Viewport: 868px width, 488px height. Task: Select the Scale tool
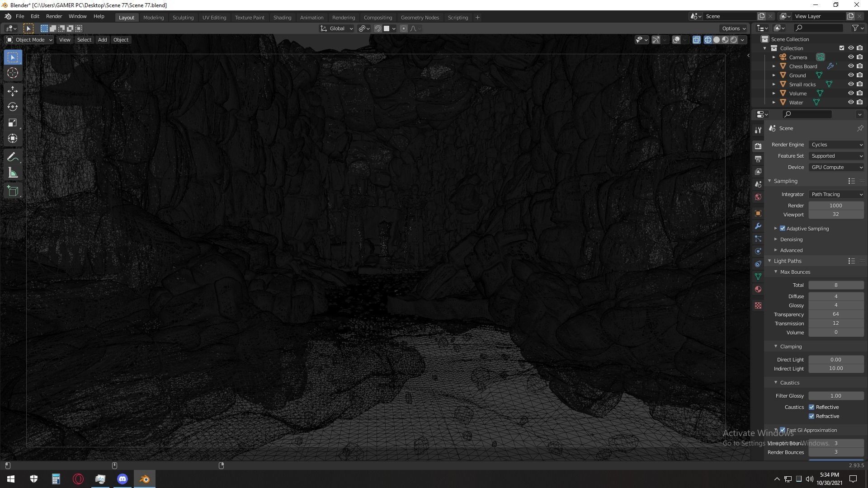(13, 123)
